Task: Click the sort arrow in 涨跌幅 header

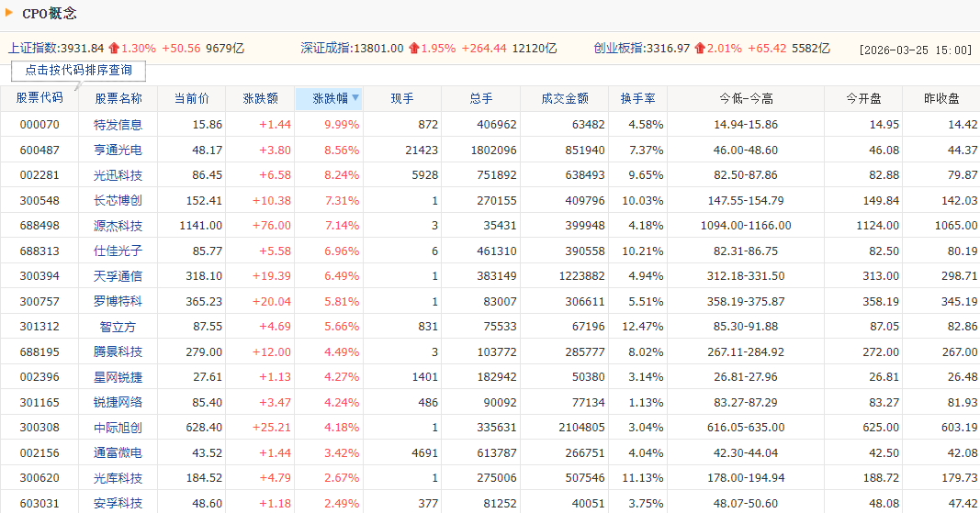Action: 355,97
